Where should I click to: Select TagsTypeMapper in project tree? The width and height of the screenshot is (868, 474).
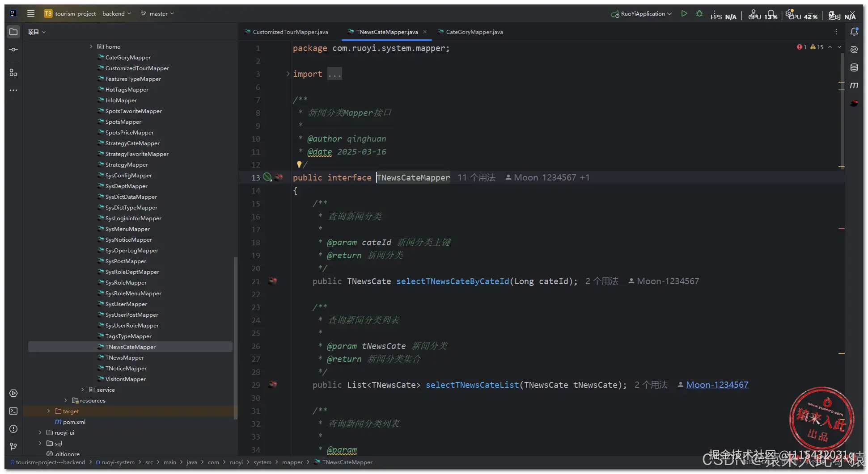pyautogui.click(x=128, y=336)
